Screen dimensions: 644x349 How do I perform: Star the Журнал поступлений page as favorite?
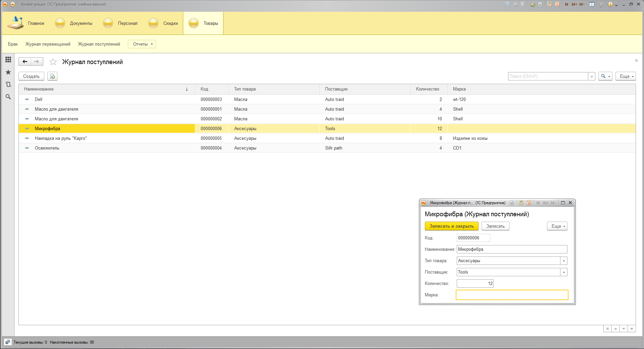(53, 62)
